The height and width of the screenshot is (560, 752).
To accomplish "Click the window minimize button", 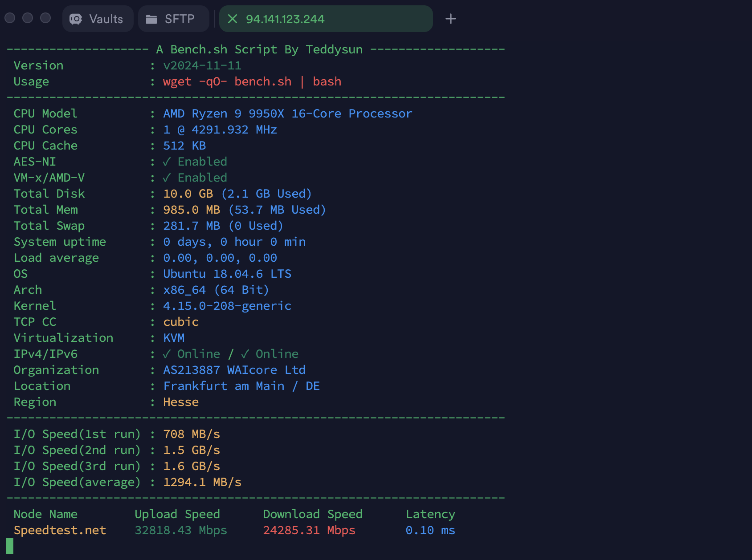I will (x=28, y=18).
